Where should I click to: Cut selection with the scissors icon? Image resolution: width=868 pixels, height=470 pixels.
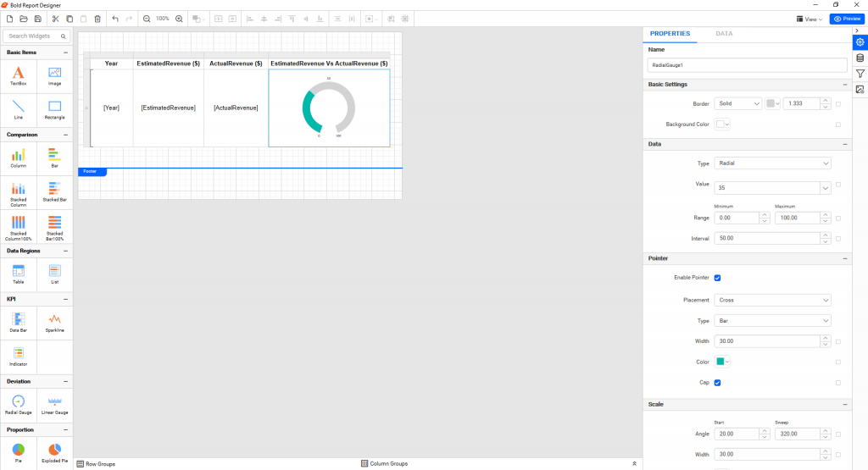coord(55,19)
